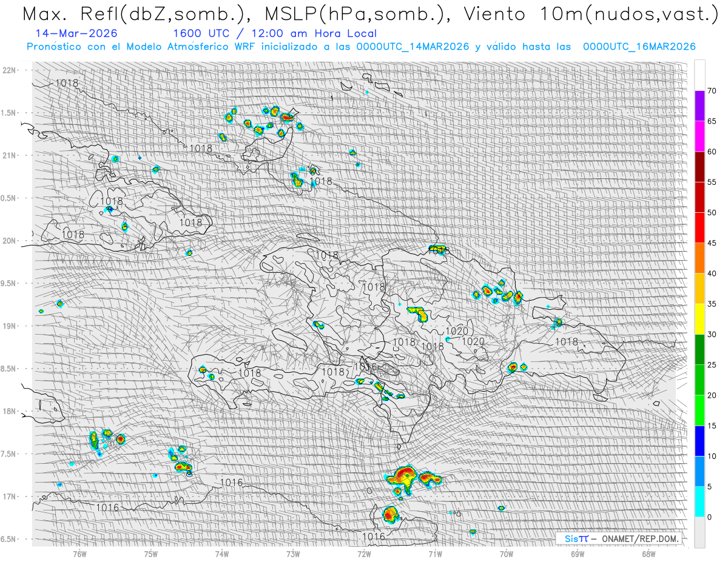Click the '70W' longitude label
This screenshot has width=728, height=562.
(x=507, y=554)
